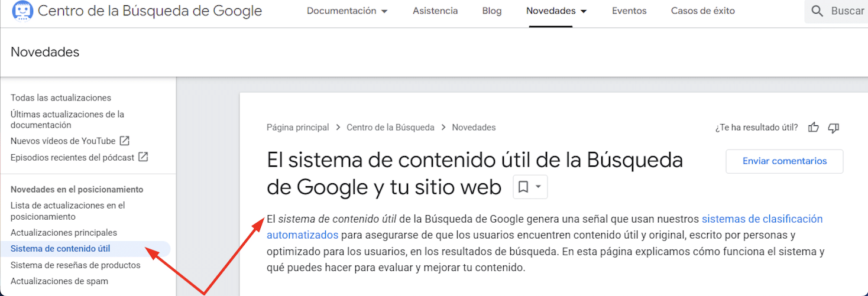The width and height of the screenshot is (868, 296).
Task: Go to the Eventos tab
Action: click(x=629, y=11)
